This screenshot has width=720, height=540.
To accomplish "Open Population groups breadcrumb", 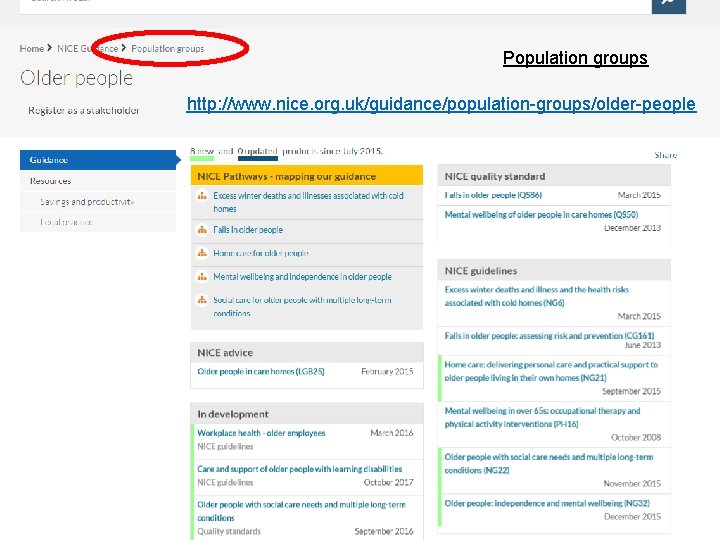I will (168, 49).
